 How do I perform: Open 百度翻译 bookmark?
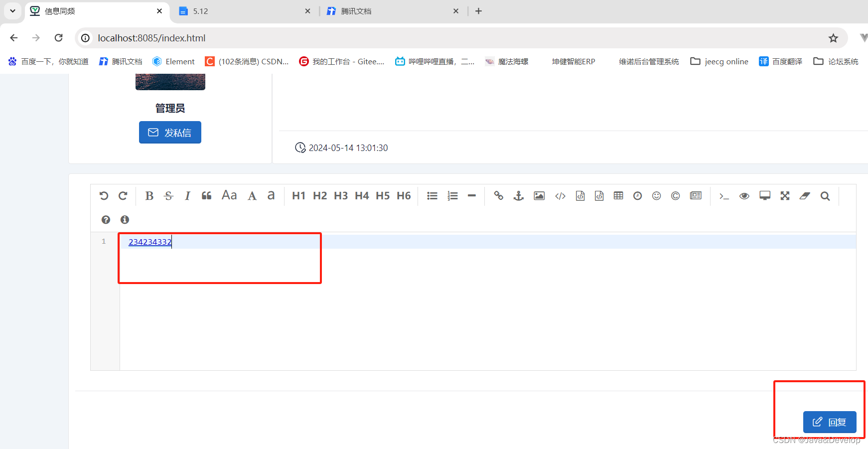(x=780, y=61)
